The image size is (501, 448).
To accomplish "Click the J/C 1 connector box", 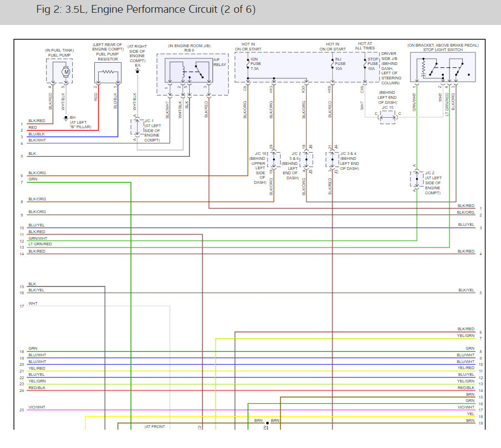I will (138, 127).
